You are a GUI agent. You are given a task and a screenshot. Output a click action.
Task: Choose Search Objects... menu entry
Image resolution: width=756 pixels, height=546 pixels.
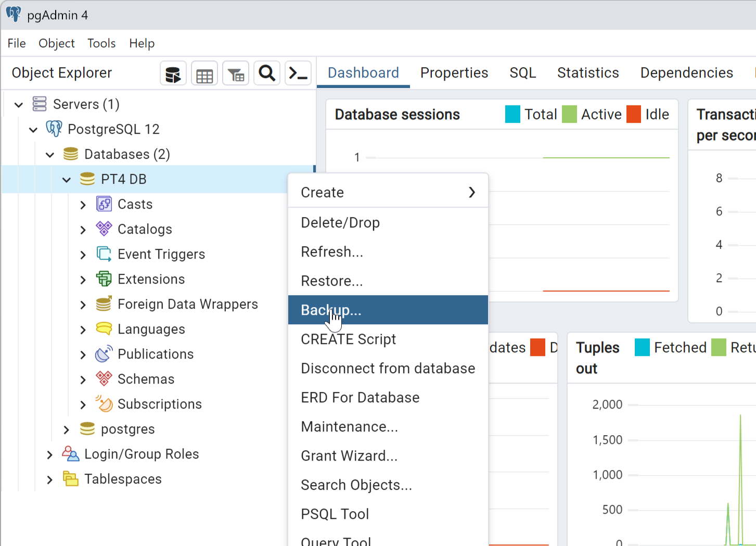(x=388, y=485)
